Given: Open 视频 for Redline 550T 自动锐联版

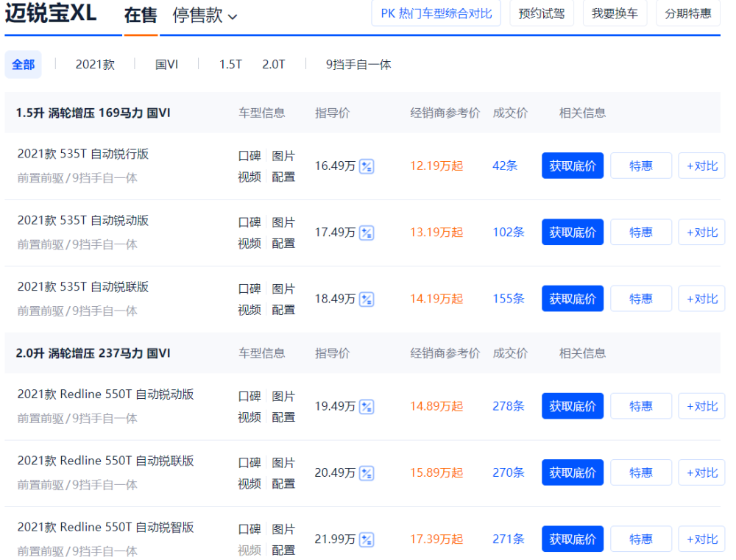Looking at the screenshot, I should point(250,484).
